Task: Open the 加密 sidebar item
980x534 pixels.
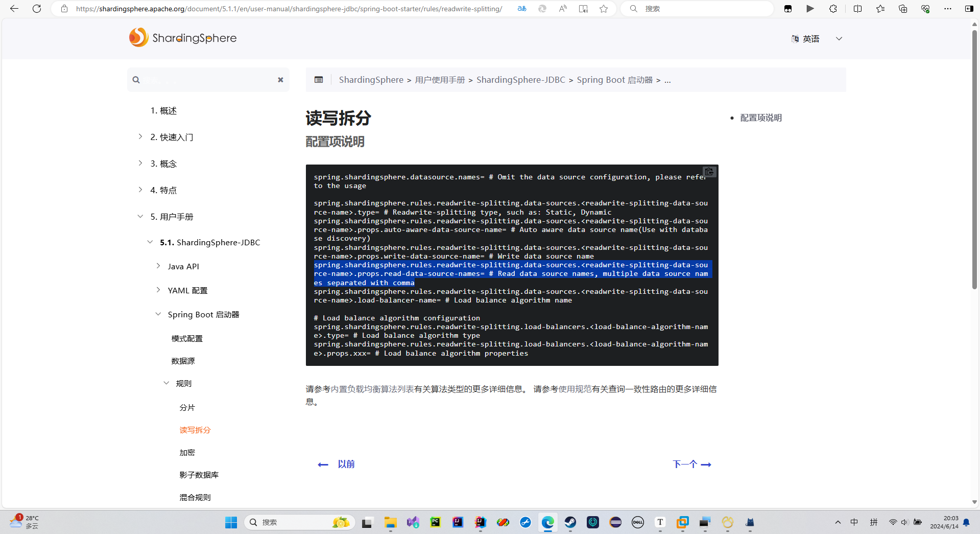Action: (187, 452)
